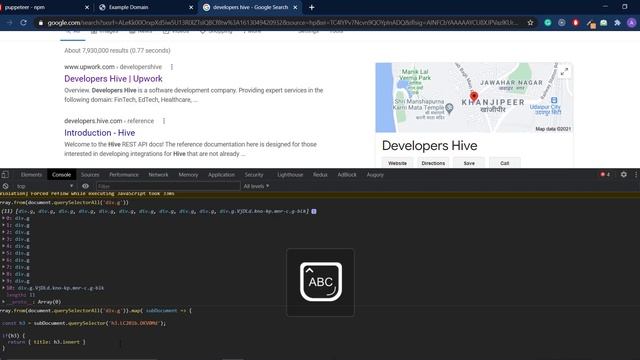Image resolution: width=640 pixels, height=360 pixels.
Task: Open the Developers Hive | Upwork result
Action: point(113,79)
